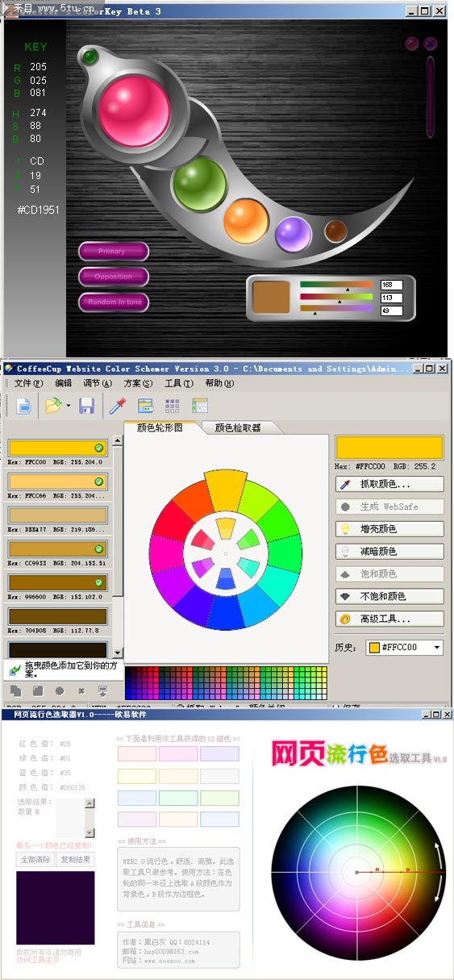Click the value field showing 49
Screen dimensions: 454x980
(x=392, y=311)
